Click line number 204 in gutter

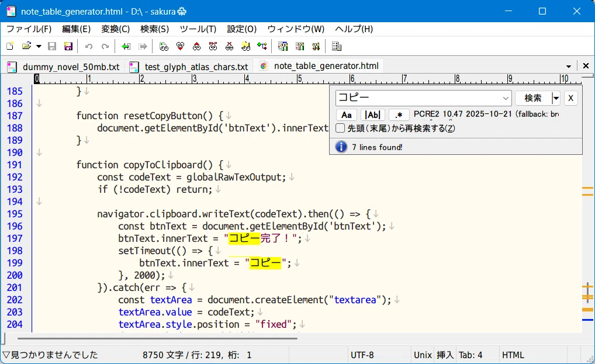[x=15, y=325]
